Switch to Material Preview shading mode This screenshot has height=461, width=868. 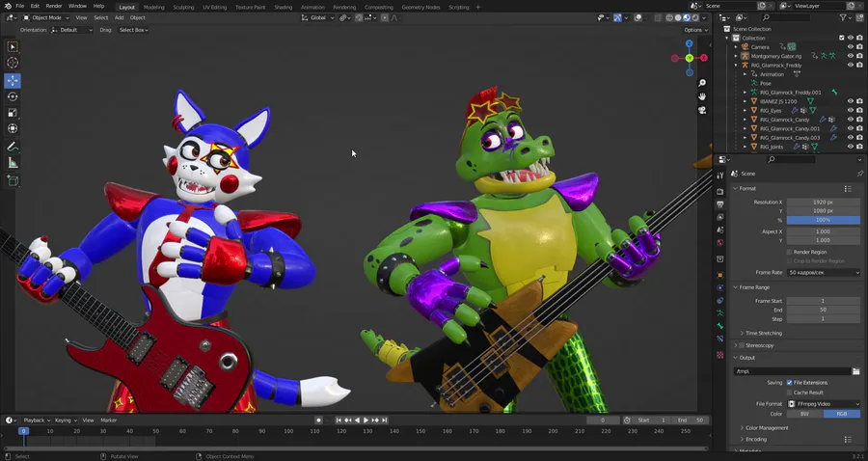[687, 17]
